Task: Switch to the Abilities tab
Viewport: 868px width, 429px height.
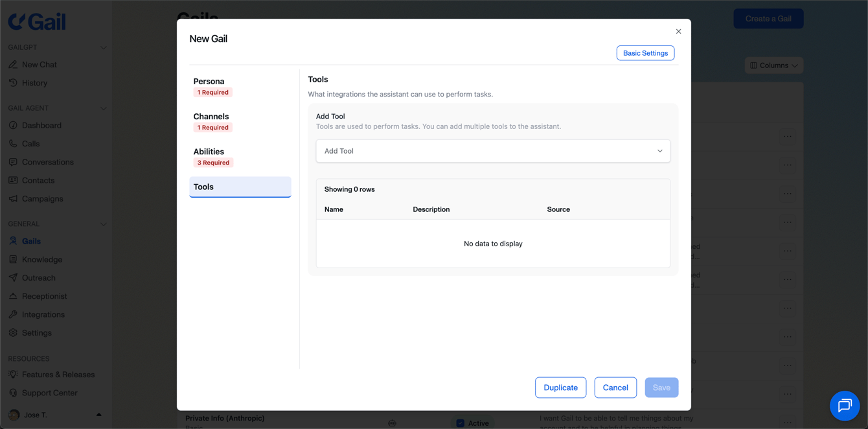Action: (240, 156)
